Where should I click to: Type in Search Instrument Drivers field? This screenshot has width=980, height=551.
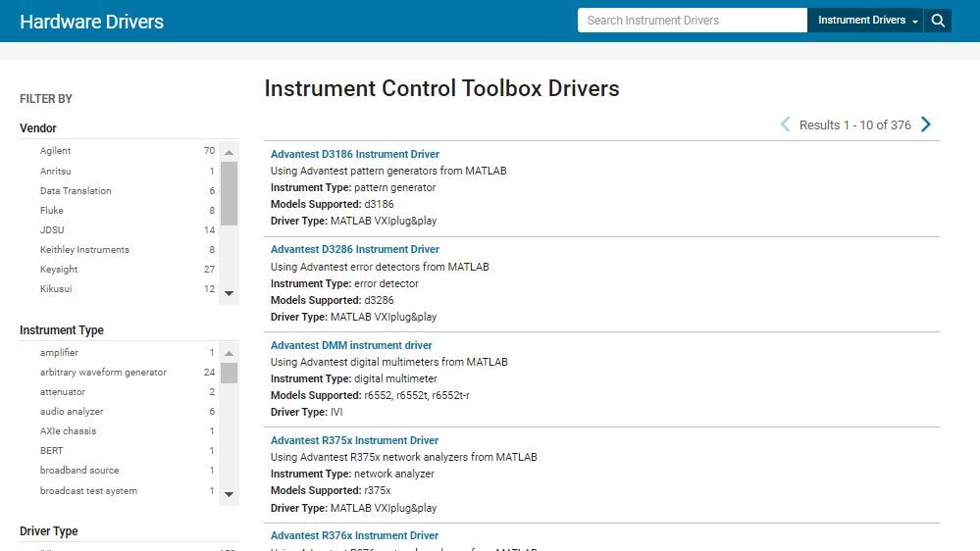(692, 21)
